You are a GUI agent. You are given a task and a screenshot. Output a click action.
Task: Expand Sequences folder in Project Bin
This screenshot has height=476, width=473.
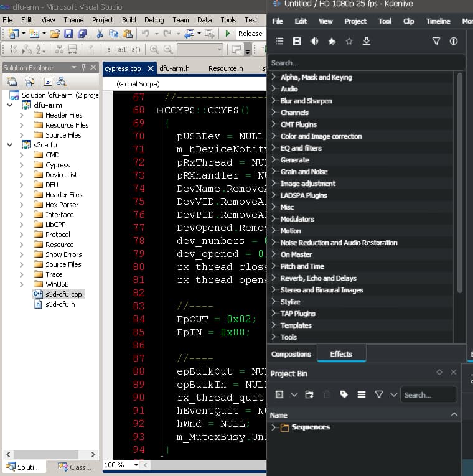274,427
